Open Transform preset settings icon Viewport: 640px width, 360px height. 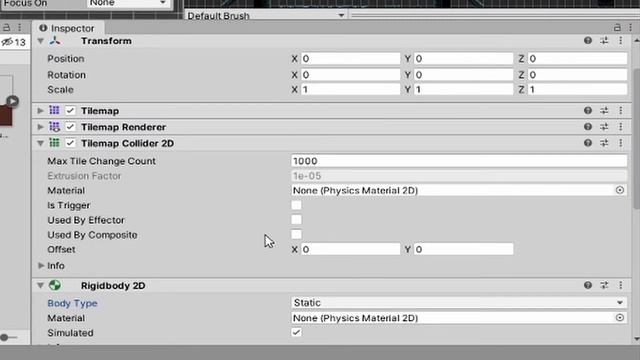point(604,40)
